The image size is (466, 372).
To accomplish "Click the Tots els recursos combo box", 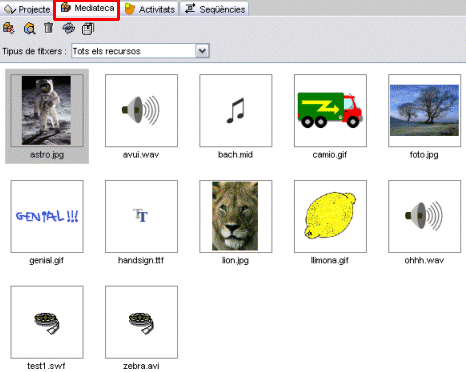I will (140, 51).
